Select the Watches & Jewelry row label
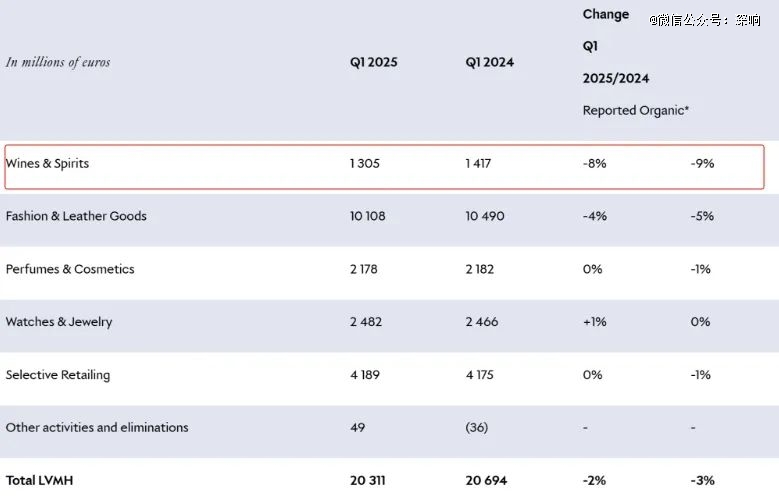The width and height of the screenshot is (779, 501). [x=59, y=322]
